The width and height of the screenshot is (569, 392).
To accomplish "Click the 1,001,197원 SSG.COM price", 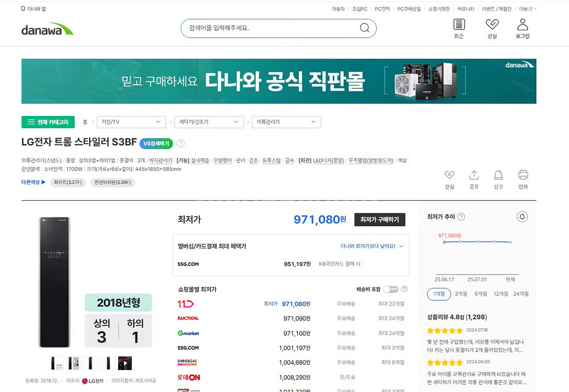I will 295,348.
